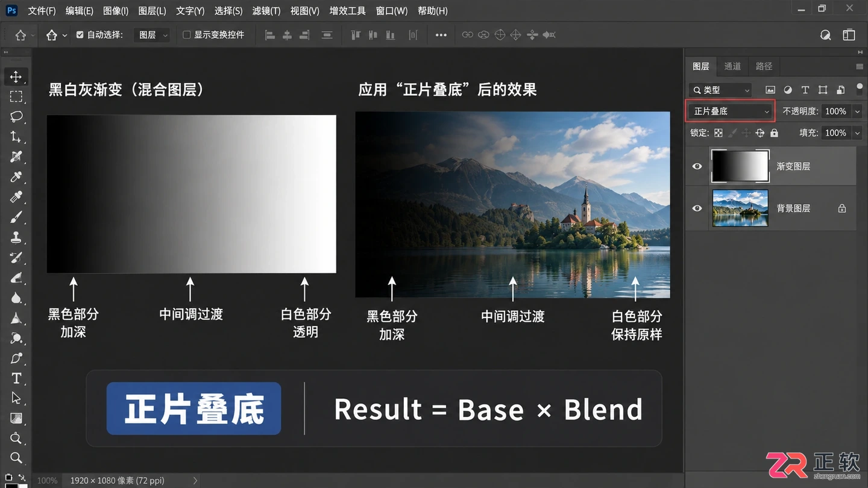Select the Move tool in the toolbox
This screenshot has height=488, width=868.
16,77
